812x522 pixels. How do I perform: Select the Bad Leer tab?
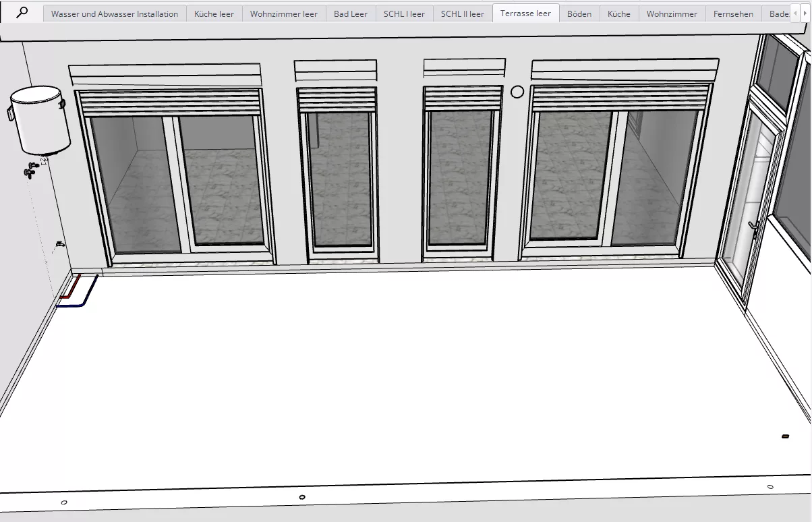click(351, 13)
